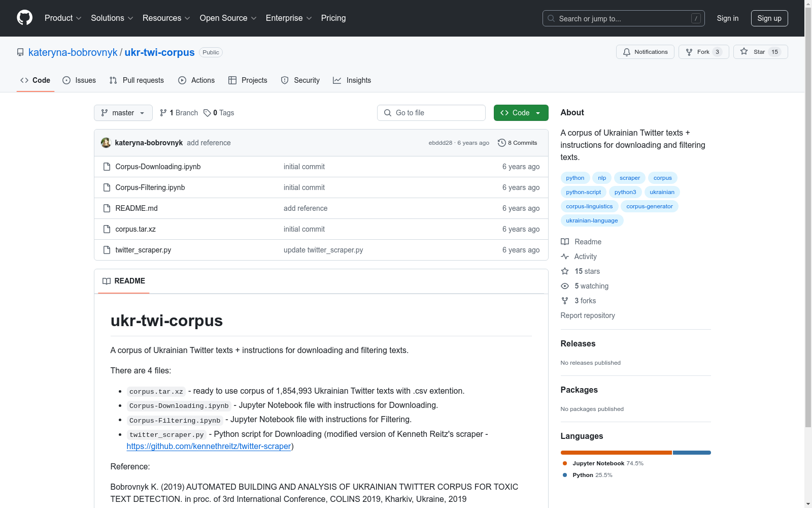Click the README book icon in file header
The width and height of the screenshot is (812, 508).
[107, 281]
